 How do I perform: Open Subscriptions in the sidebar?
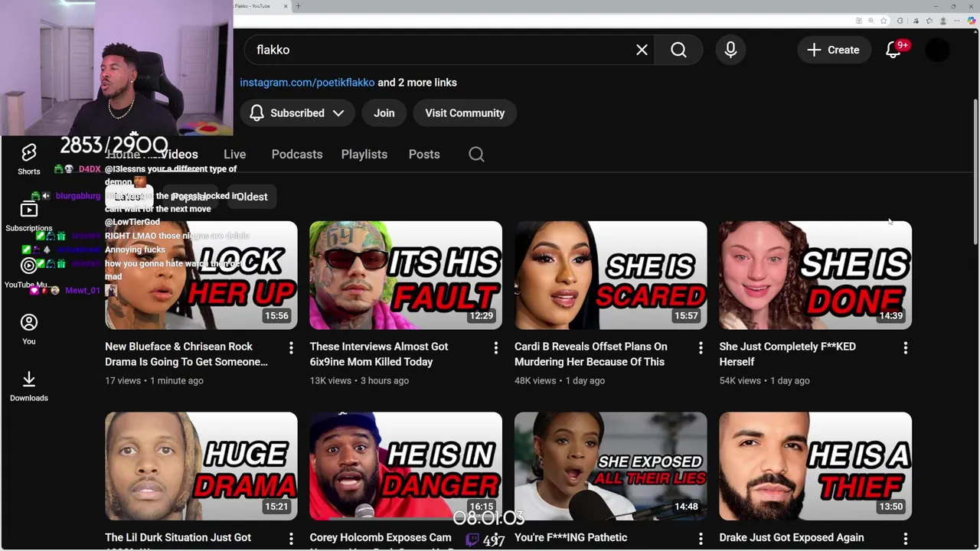click(x=29, y=216)
